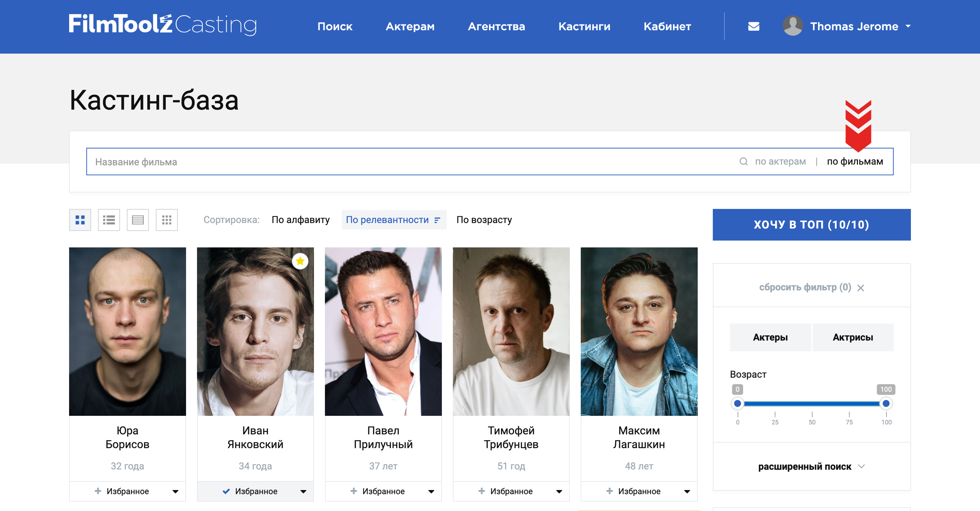This screenshot has height=511, width=980.
Task: Switch to small tiles grid view
Action: pyautogui.click(x=167, y=220)
